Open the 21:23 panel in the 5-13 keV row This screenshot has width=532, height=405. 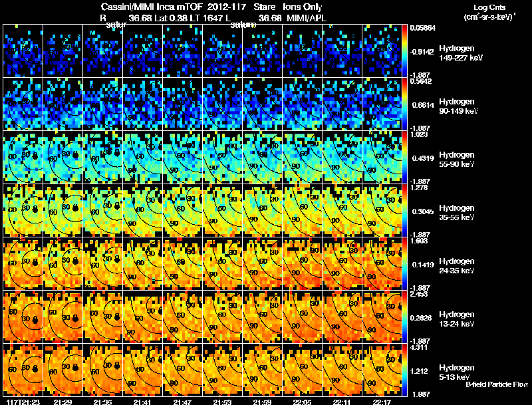point(23,370)
